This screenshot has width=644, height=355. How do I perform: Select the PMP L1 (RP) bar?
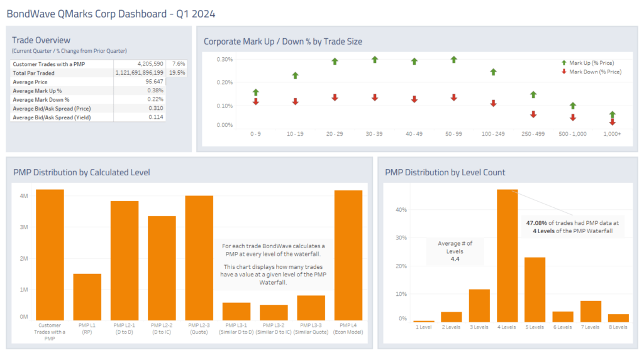[x=87, y=297]
